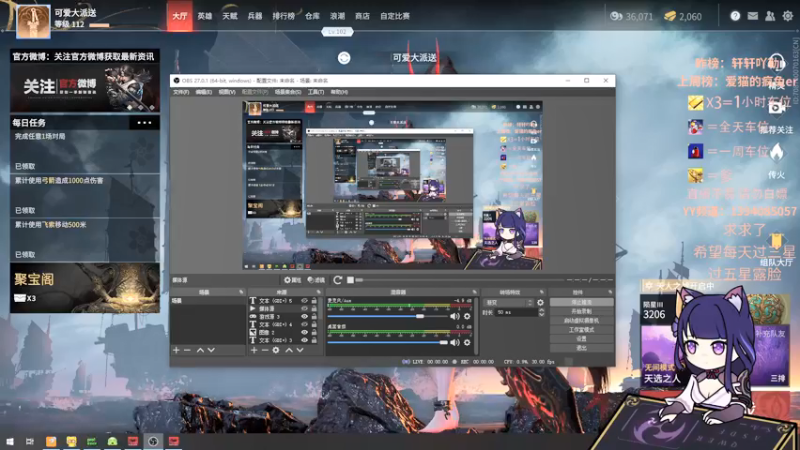Remove selected scene with minus icon
This screenshot has height=450, width=800.
[x=187, y=351]
